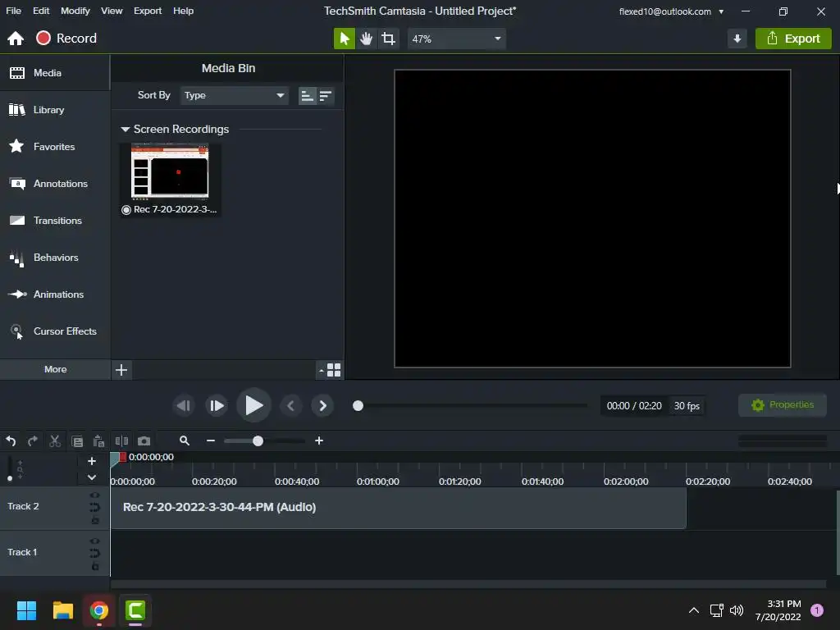Click the 30 fps indicator
The width and height of the screenshot is (840, 630).
pos(687,406)
